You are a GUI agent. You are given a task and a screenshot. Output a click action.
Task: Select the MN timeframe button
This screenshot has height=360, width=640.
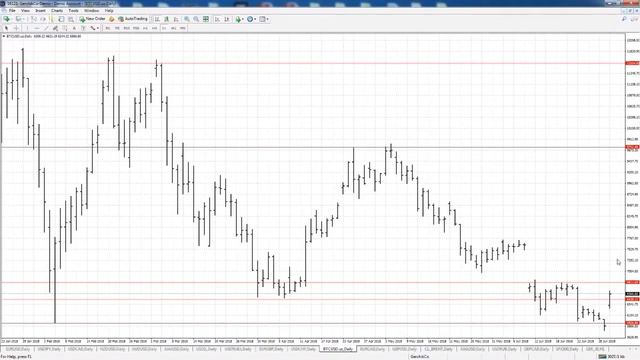pos(182,28)
